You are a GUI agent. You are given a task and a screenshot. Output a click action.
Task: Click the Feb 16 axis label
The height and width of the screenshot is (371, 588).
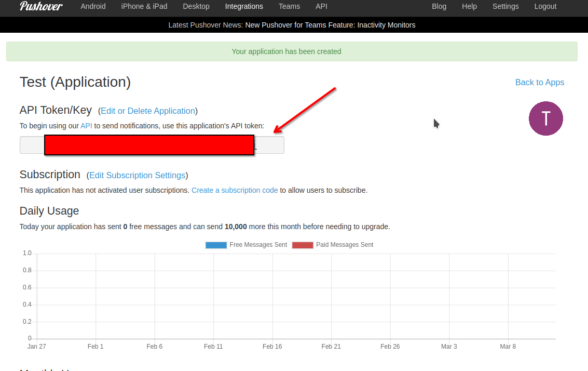point(272,347)
